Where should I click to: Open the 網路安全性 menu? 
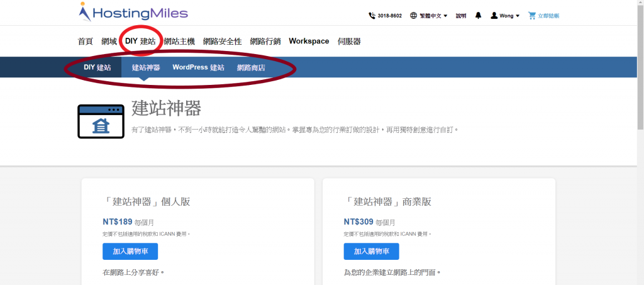pyautogui.click(x=222, y=42)
